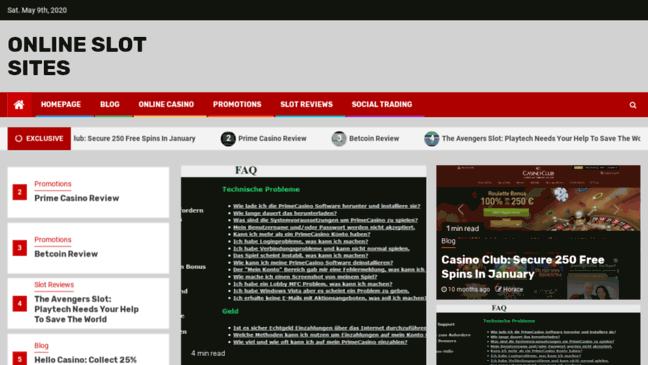Open the search magnifier icon
Image resolution: width=648 pixels, height=365 pixels.
(x=633, y=105)
